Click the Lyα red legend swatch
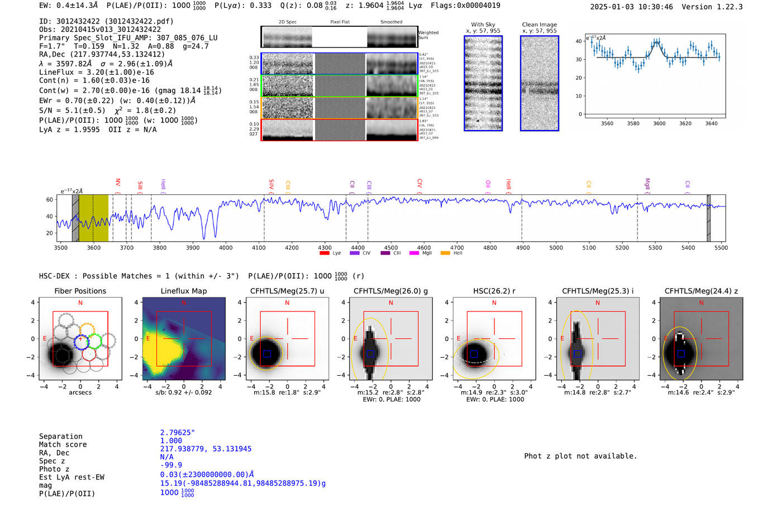The image size is (782, 532). coord(324,253)
